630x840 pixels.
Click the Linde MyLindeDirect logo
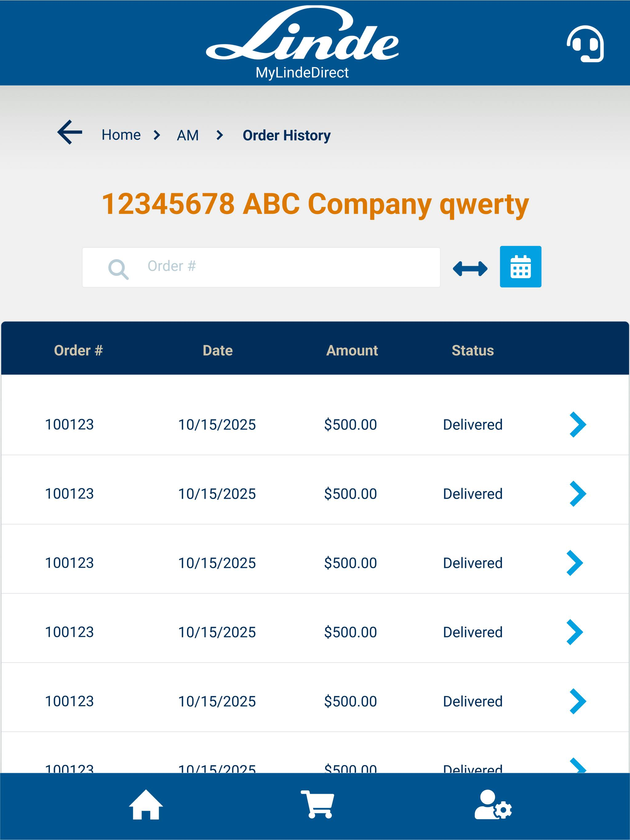302,42
